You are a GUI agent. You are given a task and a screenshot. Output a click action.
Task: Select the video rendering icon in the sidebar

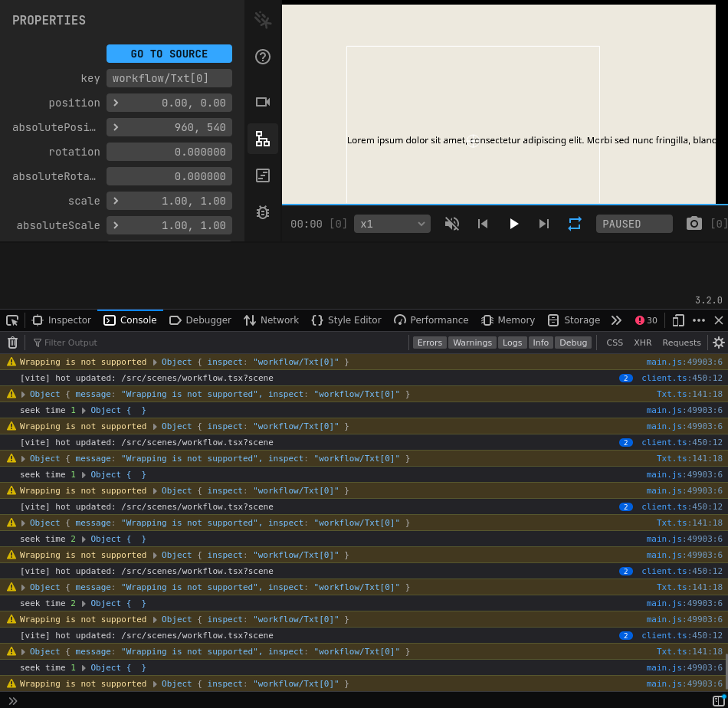263,101
